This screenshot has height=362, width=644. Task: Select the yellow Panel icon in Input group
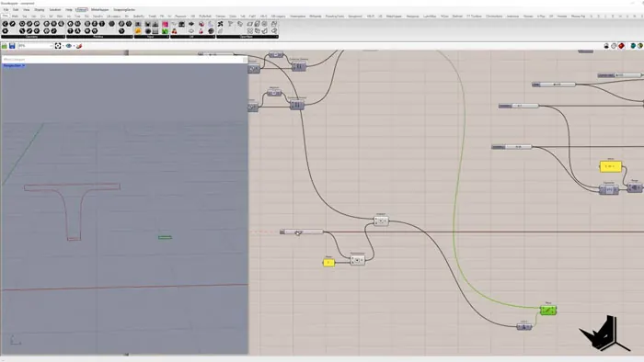pyautogui.click(x=138, y=31)
